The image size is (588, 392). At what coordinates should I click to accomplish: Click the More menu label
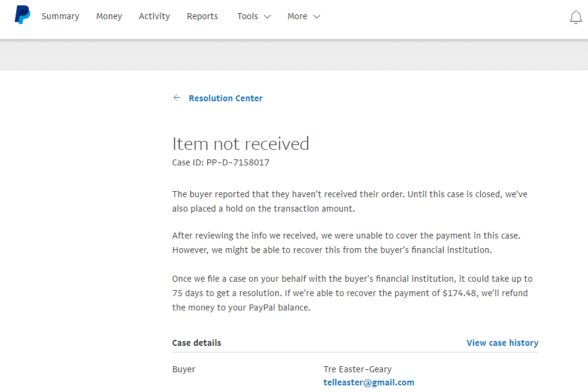297,16
